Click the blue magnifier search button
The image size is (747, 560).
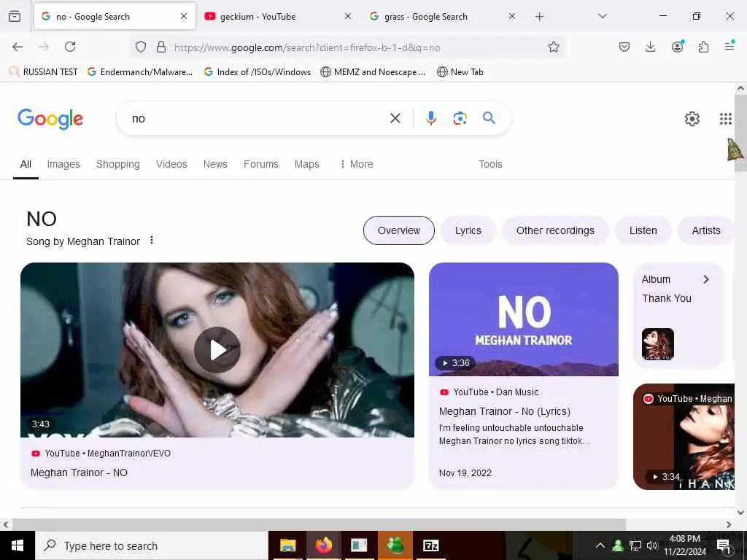tap(489, 117)
